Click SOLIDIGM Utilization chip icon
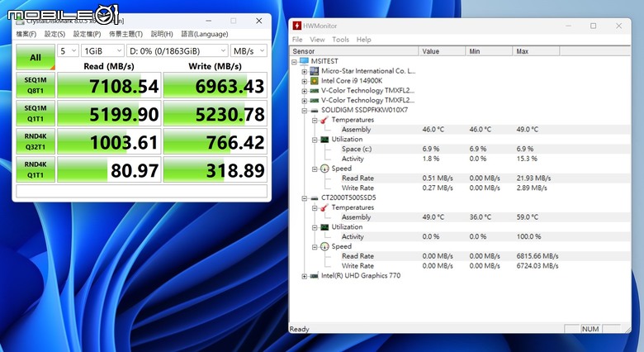644x352 pixels. pos(324,140)
